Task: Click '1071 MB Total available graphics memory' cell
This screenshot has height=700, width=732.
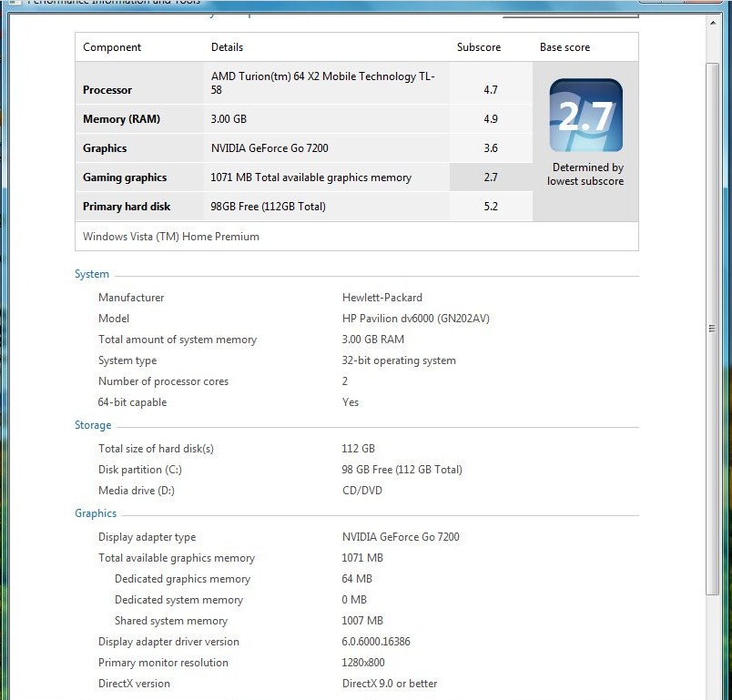Action: (x=310, y=178)
